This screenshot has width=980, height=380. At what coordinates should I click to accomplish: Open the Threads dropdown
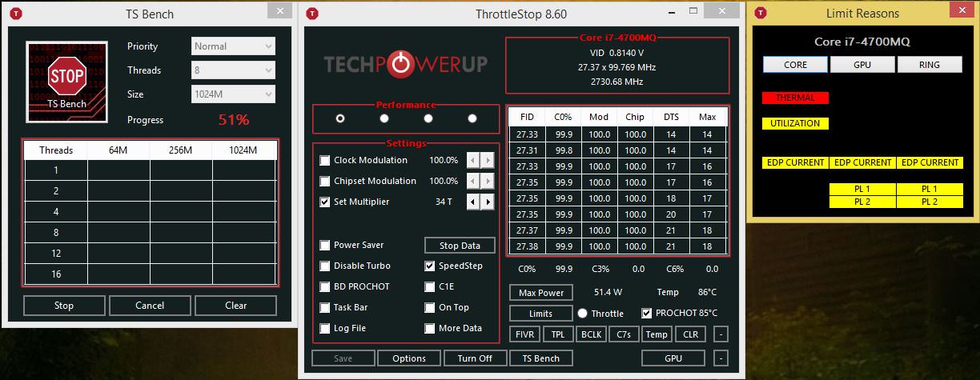[233, 70]
